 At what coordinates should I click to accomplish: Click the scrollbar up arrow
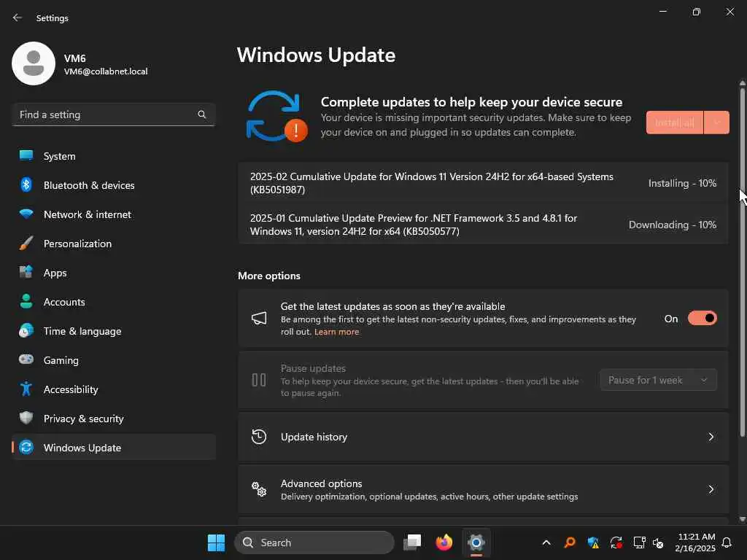[x=742, y=83]
